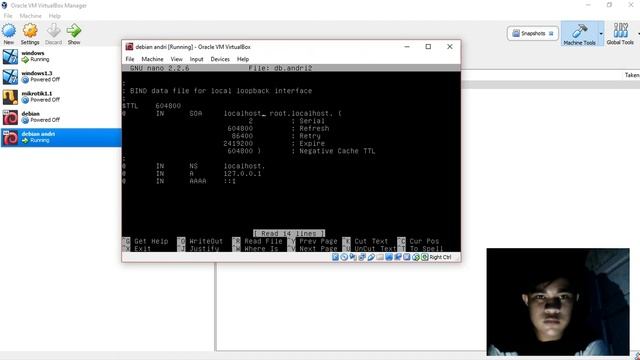Click the mikrotik1.1 VM OS icon
Image resolution: width=640 pixels, height=360 pixels.
click(10, 97)
